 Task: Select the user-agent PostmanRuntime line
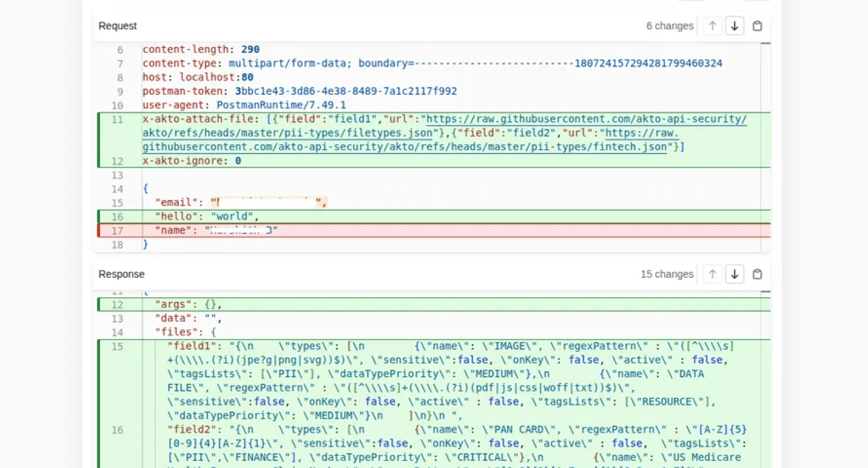point(244,105)
